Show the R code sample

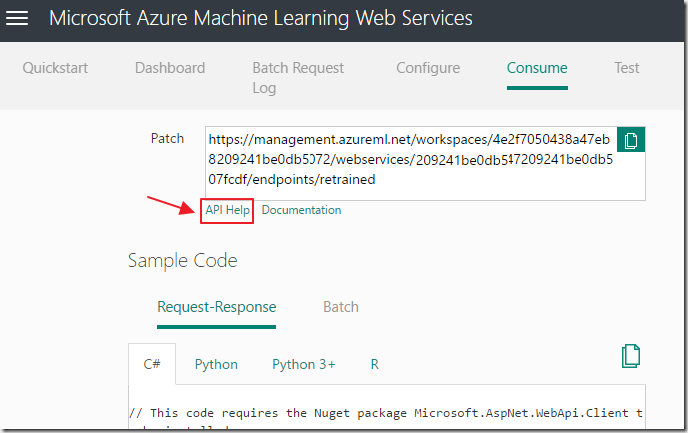[375, 365]
